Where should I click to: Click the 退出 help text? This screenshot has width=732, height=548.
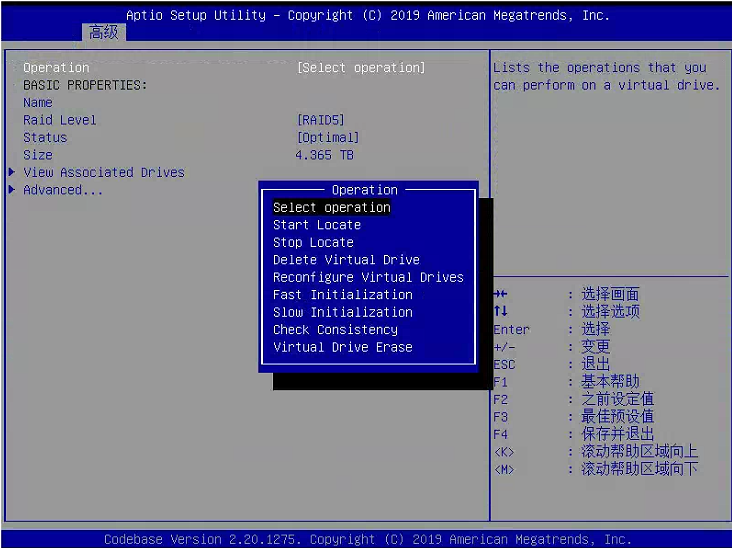[595, 364]
